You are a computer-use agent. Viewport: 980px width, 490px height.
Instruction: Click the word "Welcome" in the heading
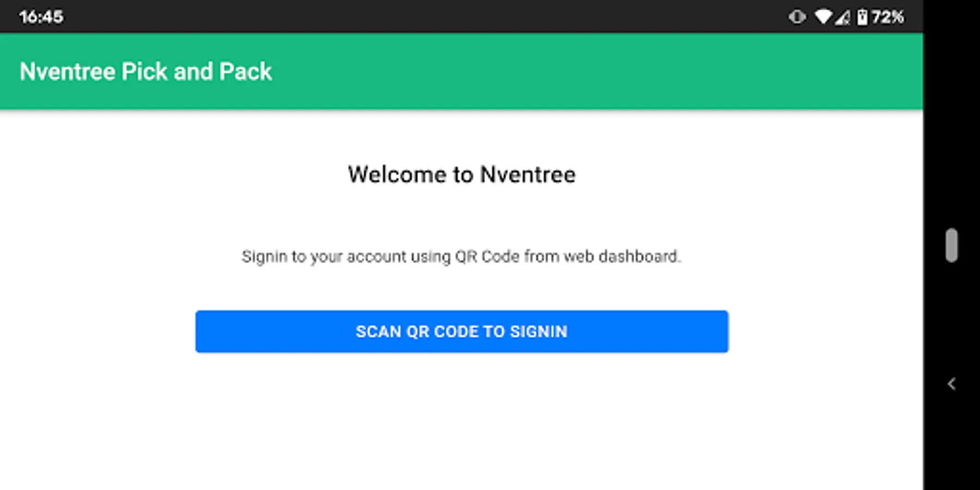(x=397, y=175)
